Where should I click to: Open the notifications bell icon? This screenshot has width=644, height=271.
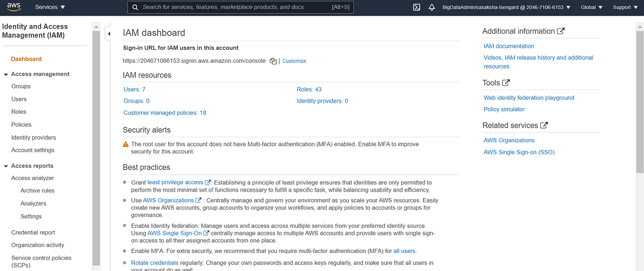point(432,7)
